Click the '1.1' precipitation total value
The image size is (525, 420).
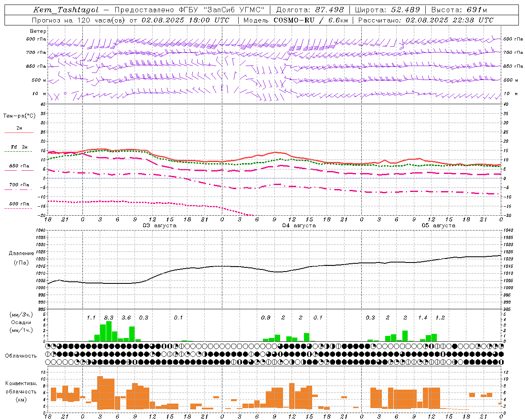tap(91, 318)
